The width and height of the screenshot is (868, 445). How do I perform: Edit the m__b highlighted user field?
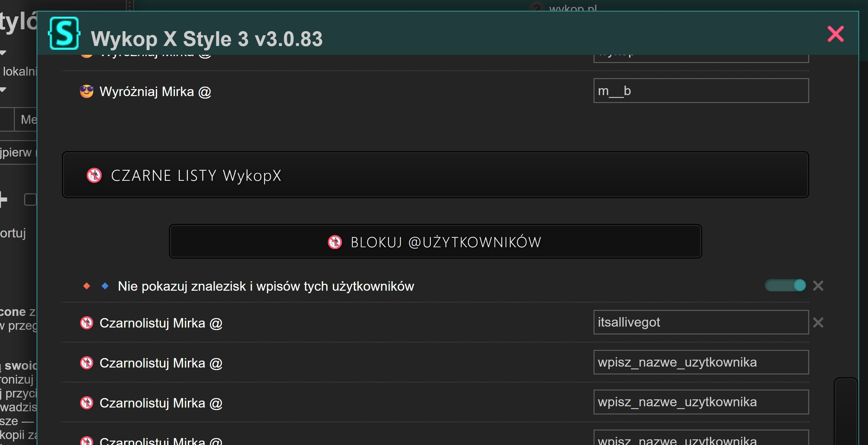tap(701, 91)
